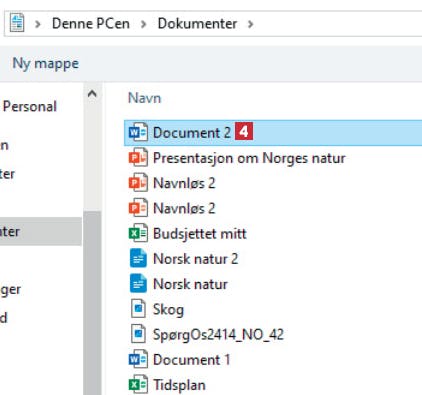Go to Denne PCen in the breadcrumb
Viewport: 422px width, 395px height.
tap(91, 24)
